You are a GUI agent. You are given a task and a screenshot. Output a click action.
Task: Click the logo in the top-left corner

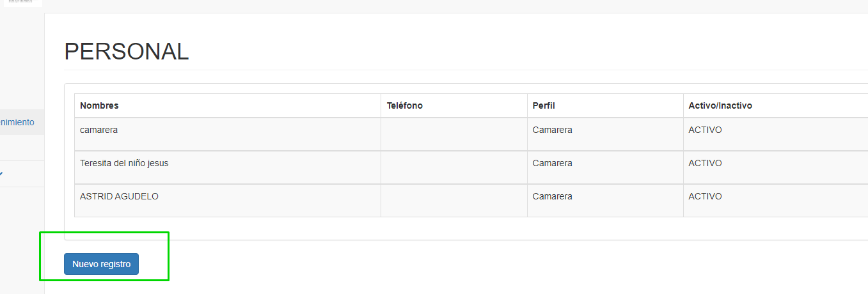pos(21,3)
